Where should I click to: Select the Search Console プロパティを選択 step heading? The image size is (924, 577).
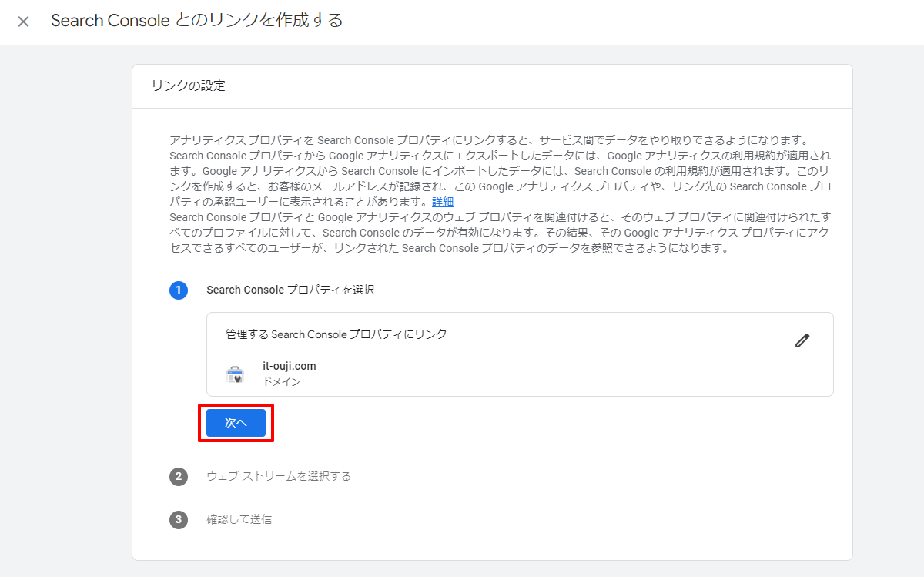[x=290, y=290]
